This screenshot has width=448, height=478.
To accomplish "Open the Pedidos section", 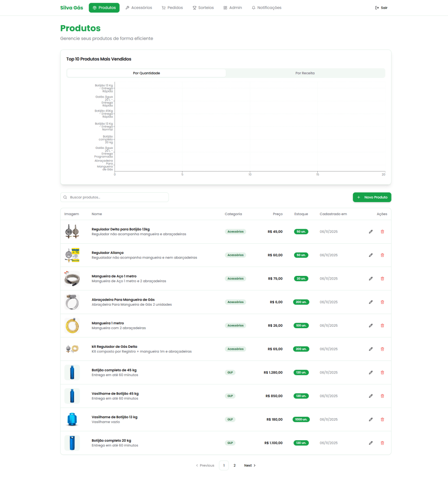I will tap(172, 7).
